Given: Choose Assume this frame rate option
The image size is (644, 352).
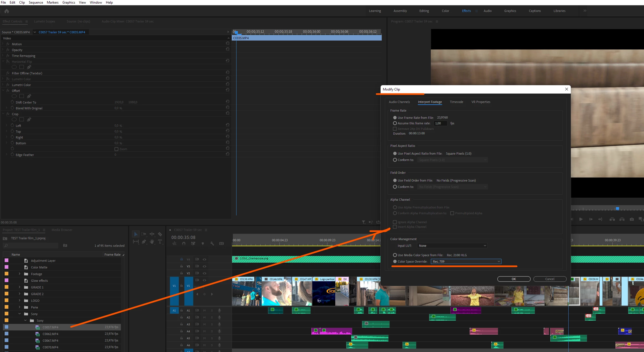Looking at the screenshot, I should click(x=395, y=123).
